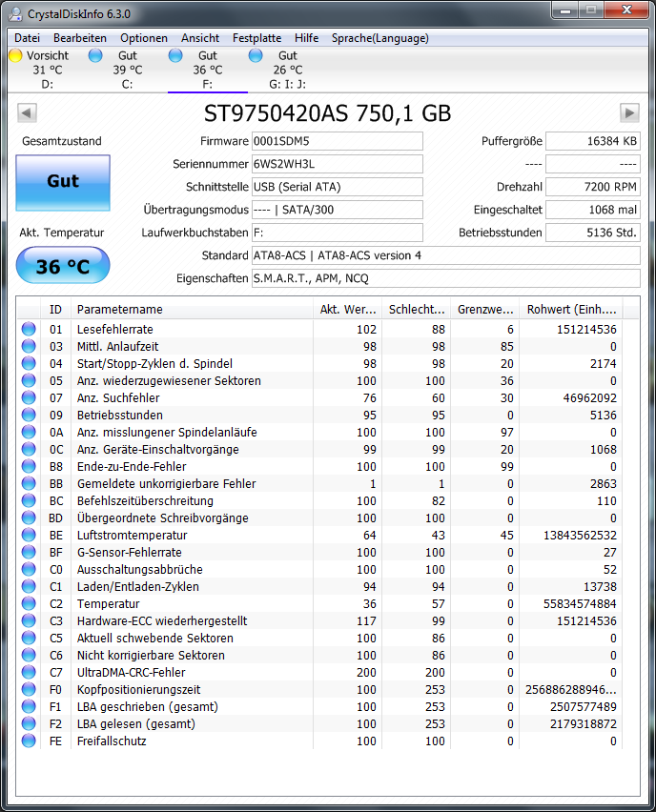Select the row 'Laden/Entladen-Zyklen'
Image resolution: width=656 pixels, height=812 pixels.
coord(319,586)
